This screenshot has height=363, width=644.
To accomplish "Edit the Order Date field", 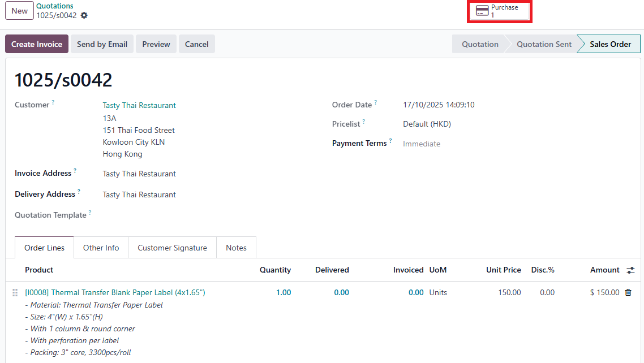I will (439, 105).
